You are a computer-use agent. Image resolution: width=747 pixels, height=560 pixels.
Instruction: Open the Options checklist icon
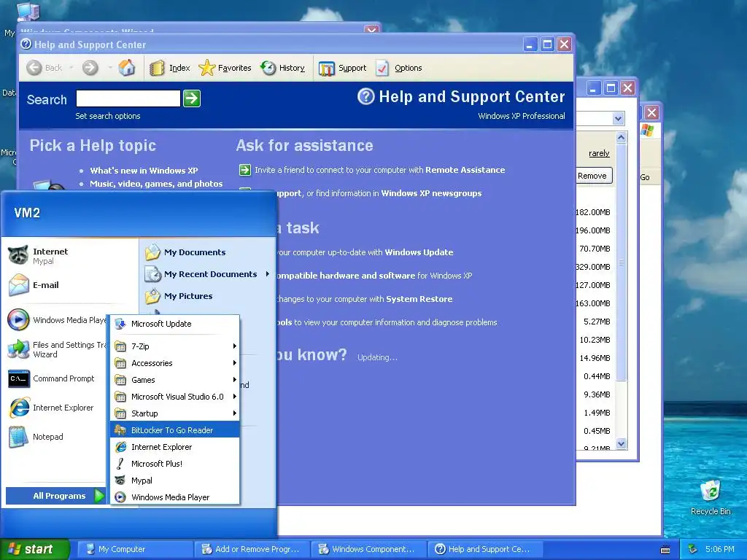click(382, 68)
